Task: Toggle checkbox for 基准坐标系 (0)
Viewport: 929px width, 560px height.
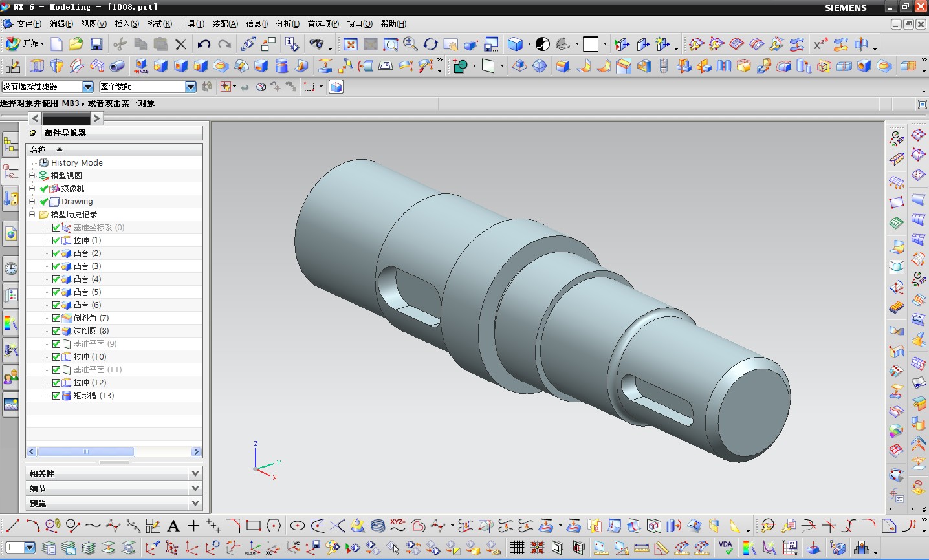Action: 56,228
